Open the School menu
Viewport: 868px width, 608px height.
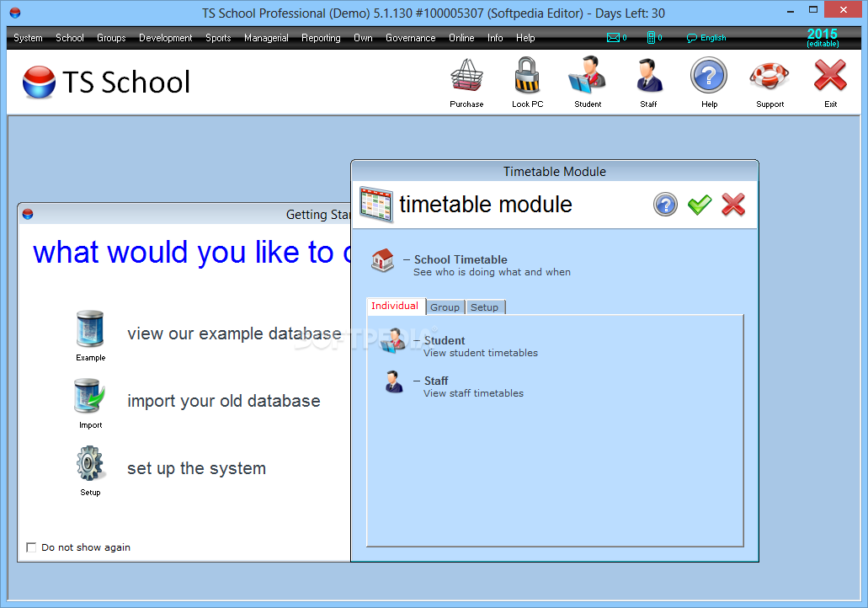pyautogui.click(x=70, y=38)
